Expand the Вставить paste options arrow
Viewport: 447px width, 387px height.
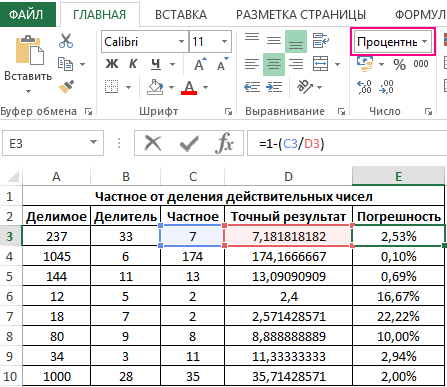[x=28, y=91]
